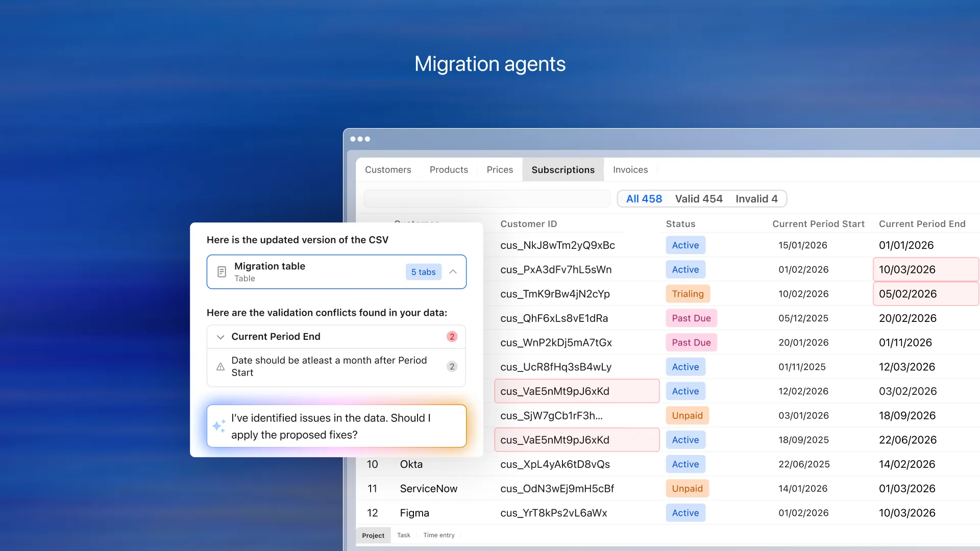Select the All 458 filter
This screenshot has height=551, width=980.
(644, 199)
